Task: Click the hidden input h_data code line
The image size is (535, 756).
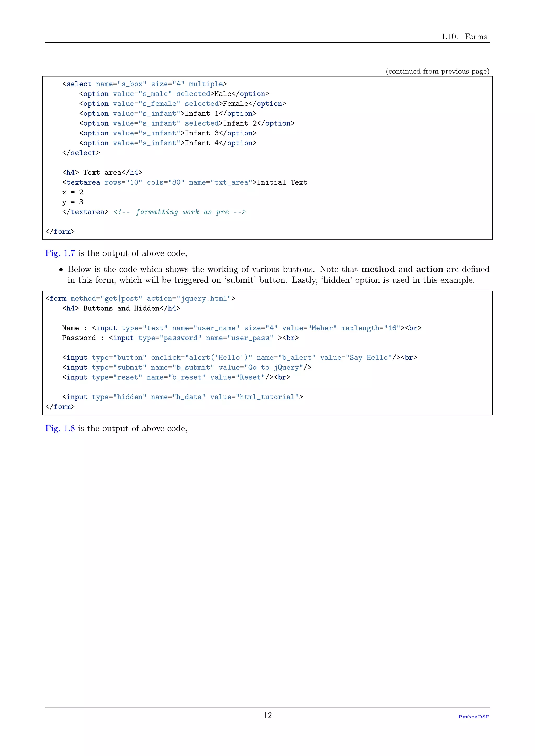Action: [x=183, y=397]
